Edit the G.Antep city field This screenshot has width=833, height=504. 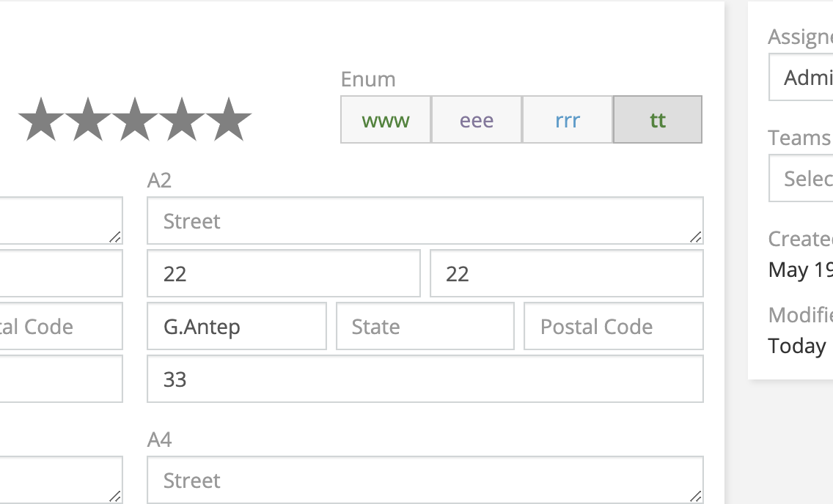[237, 326]
